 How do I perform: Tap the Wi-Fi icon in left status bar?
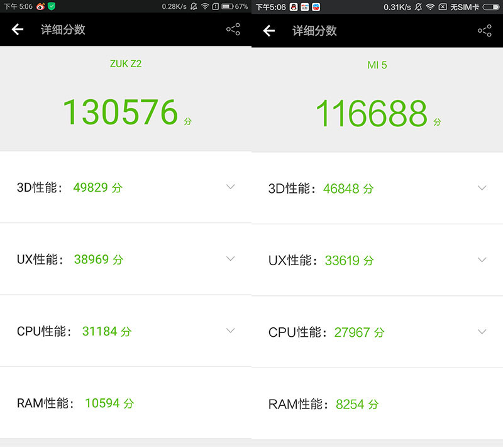pos(205,6)
